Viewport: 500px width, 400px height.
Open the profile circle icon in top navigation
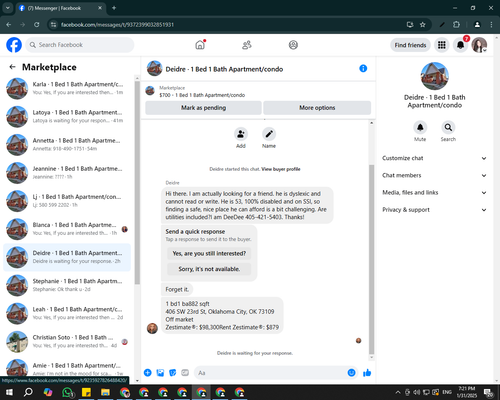tap(293, 45)
